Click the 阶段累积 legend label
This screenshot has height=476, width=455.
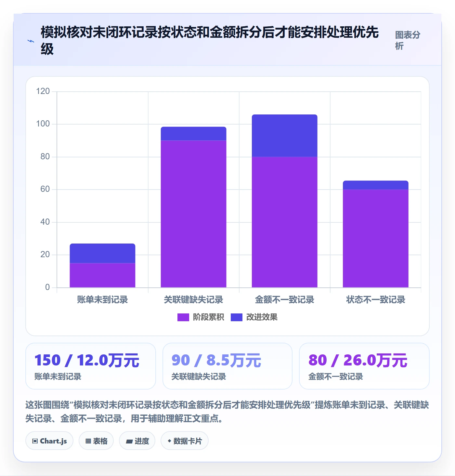pos(208,317)
